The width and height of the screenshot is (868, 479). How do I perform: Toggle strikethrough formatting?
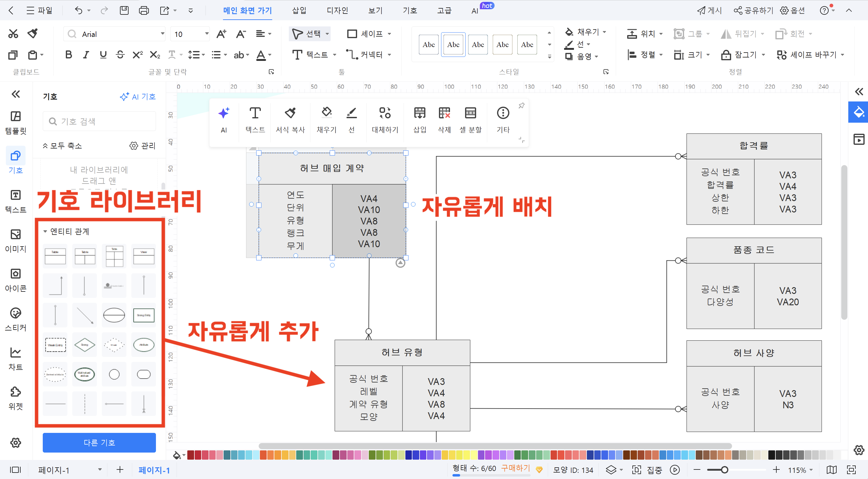coord(120,54)
